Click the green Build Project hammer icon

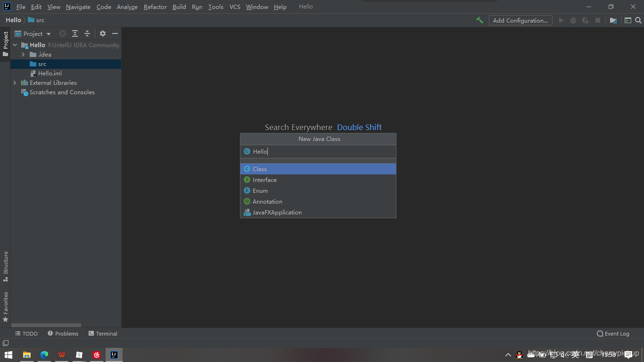[x=480, y=20]
